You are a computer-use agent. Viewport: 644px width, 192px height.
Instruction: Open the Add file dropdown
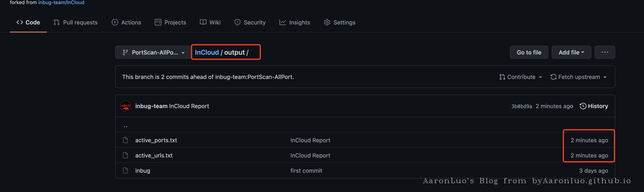[x=571, y=52]
